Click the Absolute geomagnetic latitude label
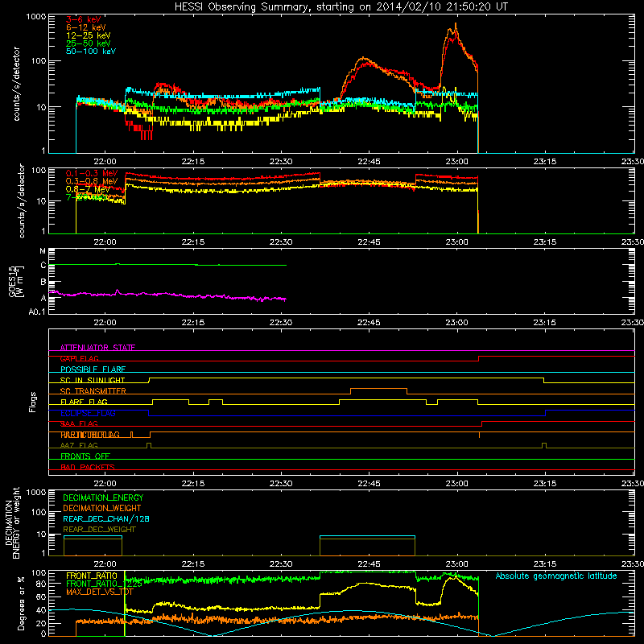644x644 pixels. click(556, 576)
